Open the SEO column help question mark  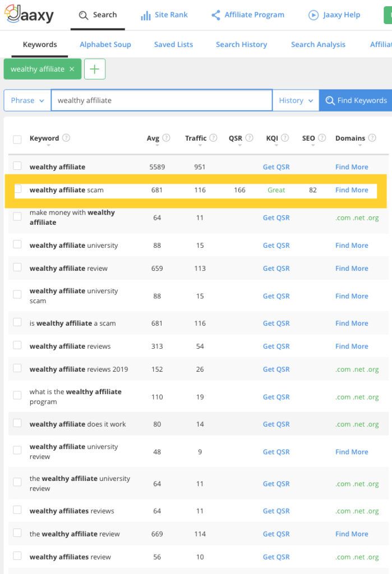click(322, 138)
